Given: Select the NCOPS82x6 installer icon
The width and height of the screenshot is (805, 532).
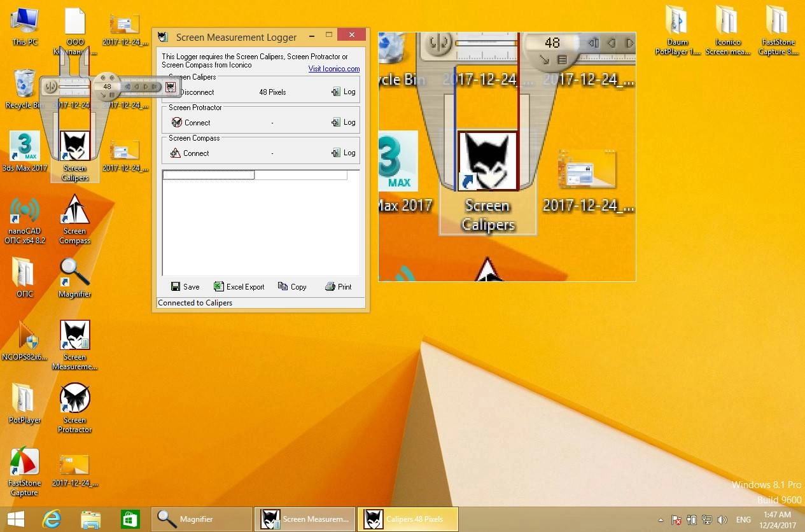Looking at the screenshot, I should pos(24,340).
